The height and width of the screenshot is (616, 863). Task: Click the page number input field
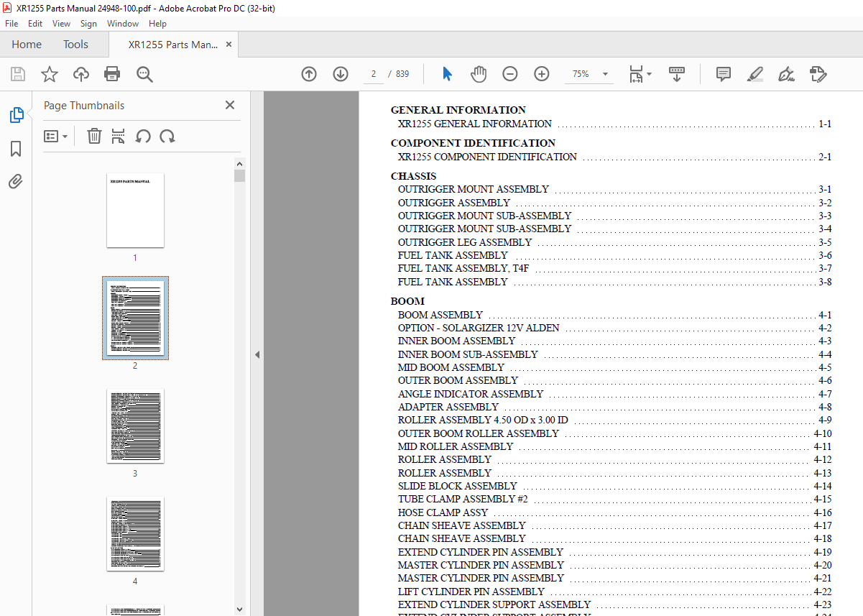pos(374,74)
